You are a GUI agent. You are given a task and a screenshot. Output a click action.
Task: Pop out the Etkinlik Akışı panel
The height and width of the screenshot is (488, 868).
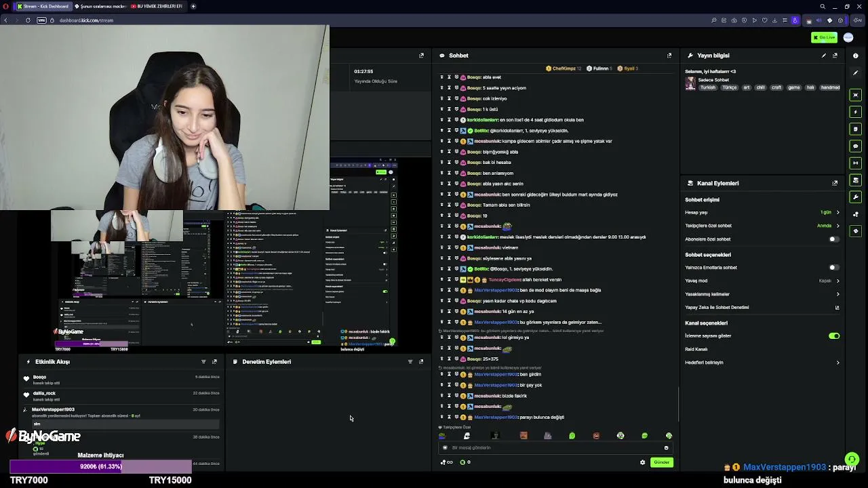pos(214,362)
